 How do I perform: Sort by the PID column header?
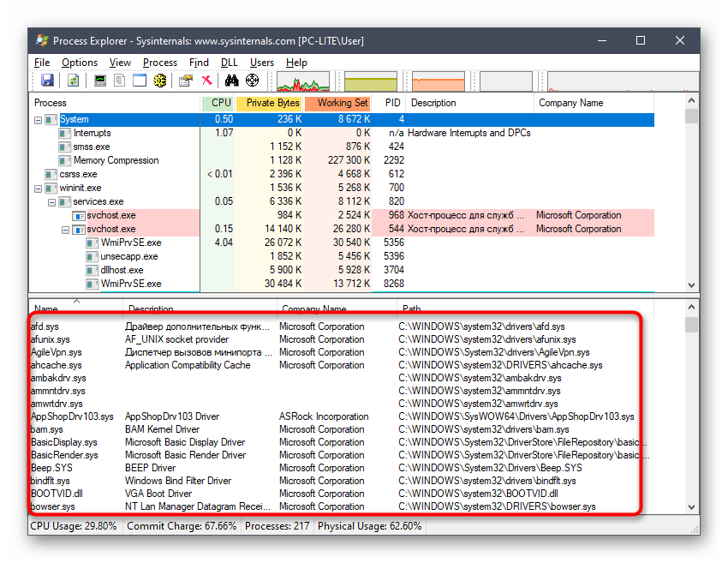389,103
